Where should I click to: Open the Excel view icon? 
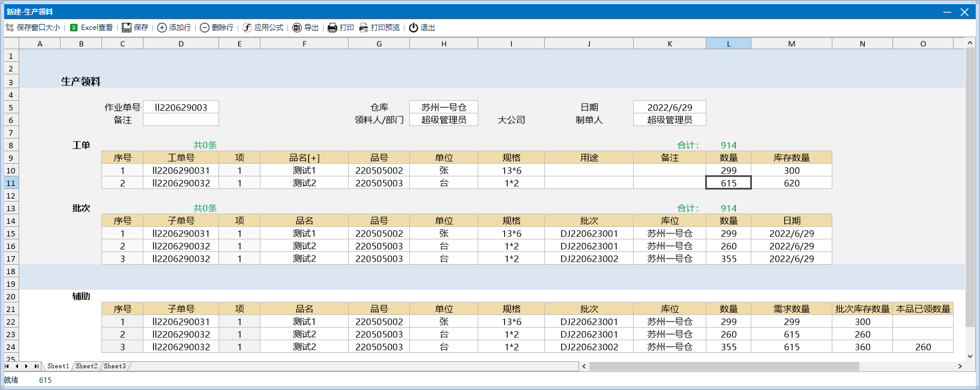pyautogui.click(x=74, y=28)
